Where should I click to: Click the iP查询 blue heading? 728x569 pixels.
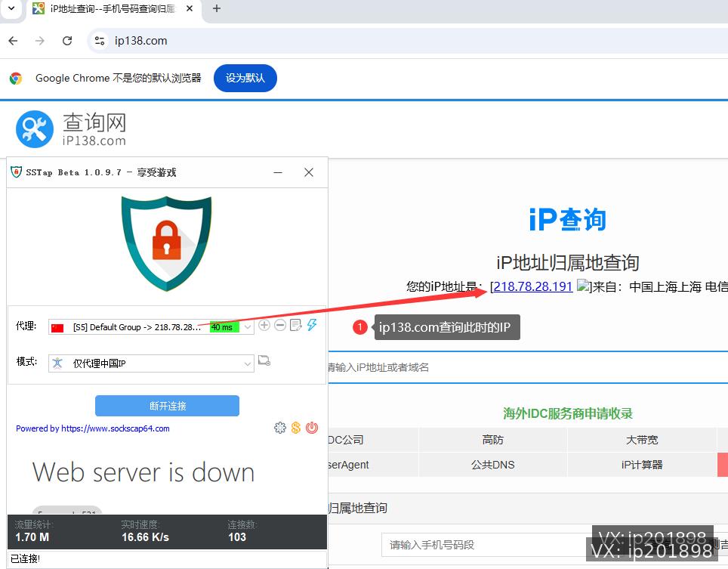tap(567, 220)
